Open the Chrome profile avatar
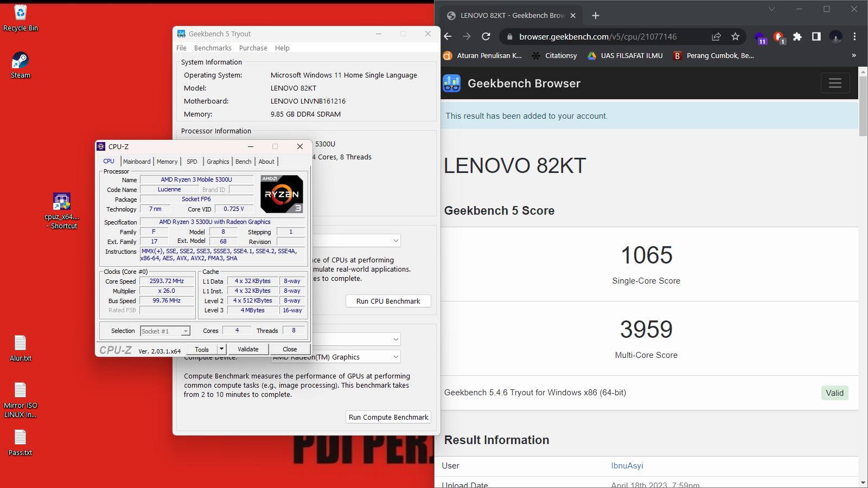Viewport: 868px width, 488px height. [x=836, y=36]
